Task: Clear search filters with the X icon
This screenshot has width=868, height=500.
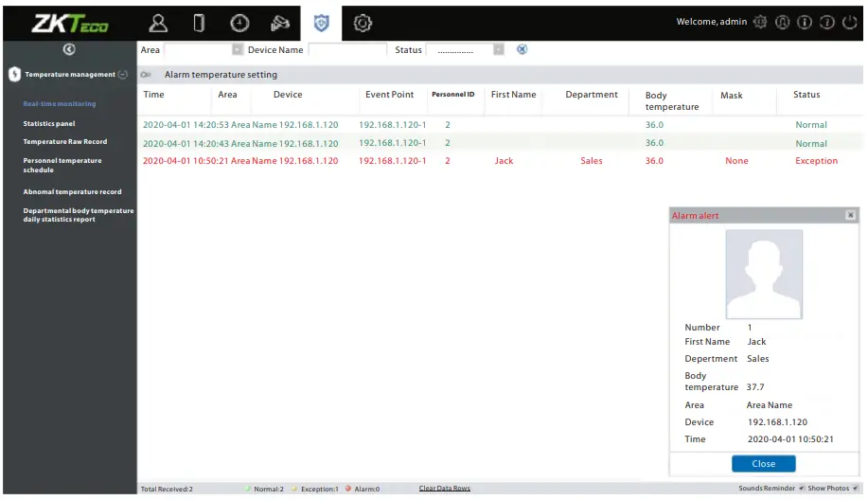Action: [522, 49]
